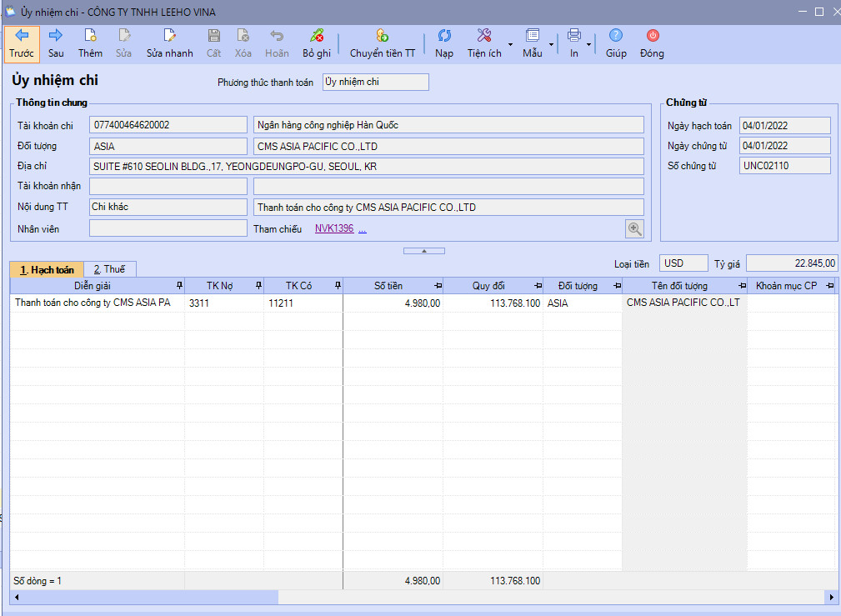Click the bank name Ngân hàng công nghiệp field

click(448, 125)
